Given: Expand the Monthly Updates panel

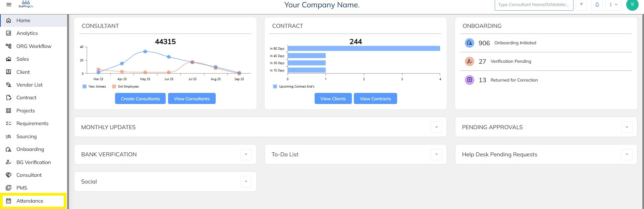Looking at the screenshot, I should tap(436, 127).
